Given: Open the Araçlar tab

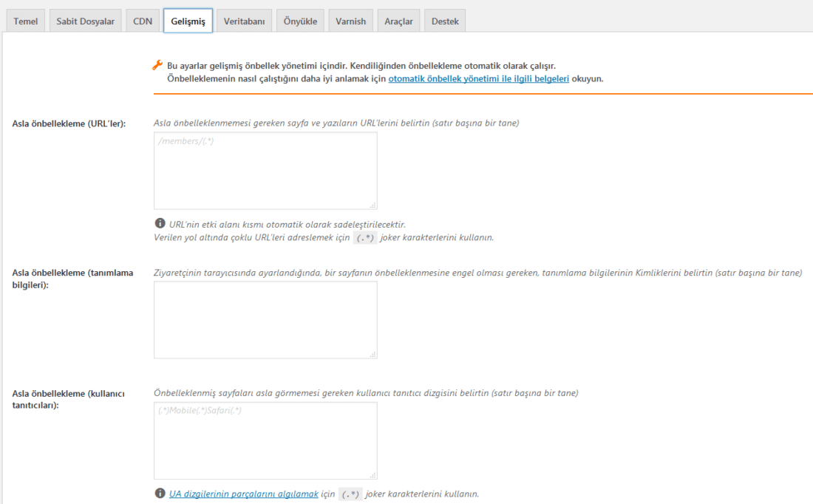Looking at the screenshot, I should pyautogui.click(x=398, y=21).
